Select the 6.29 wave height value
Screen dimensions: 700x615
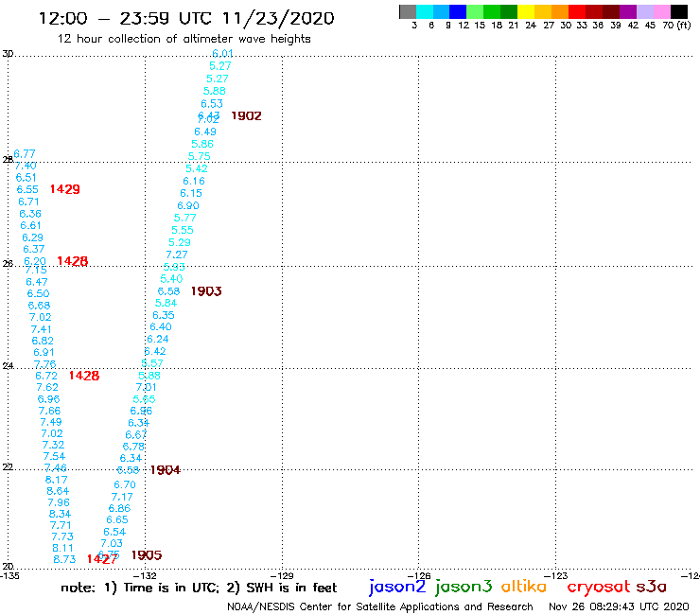[x=32, y=237]
